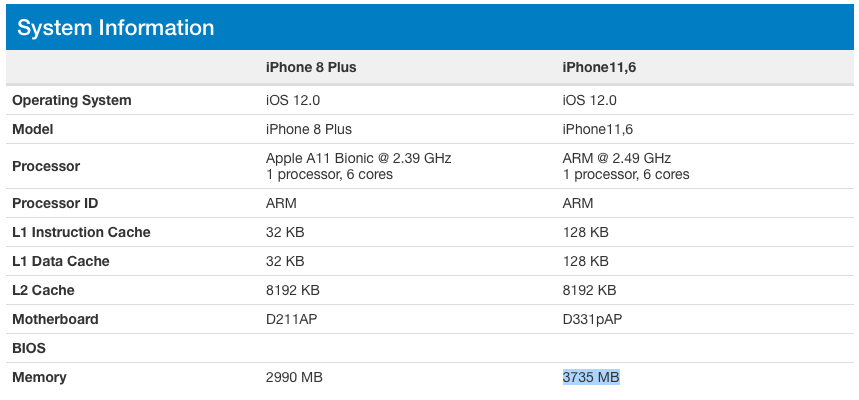Click the Memory row label

[x=39, y=377]
